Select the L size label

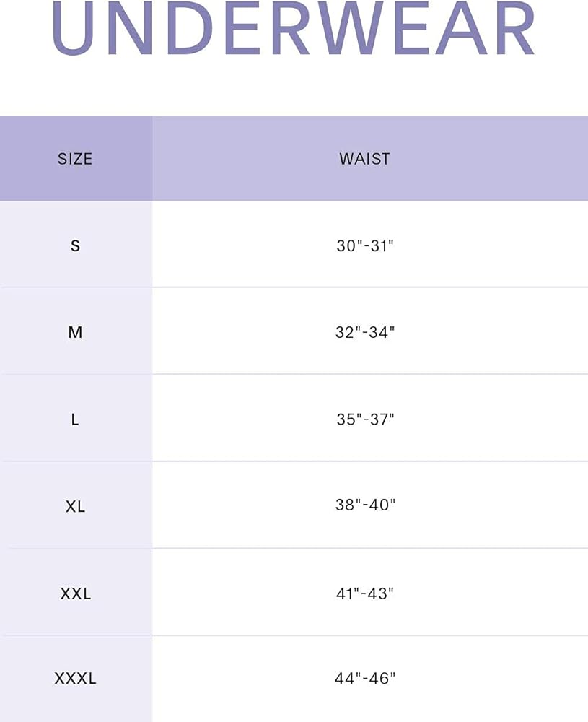[75, 419]
